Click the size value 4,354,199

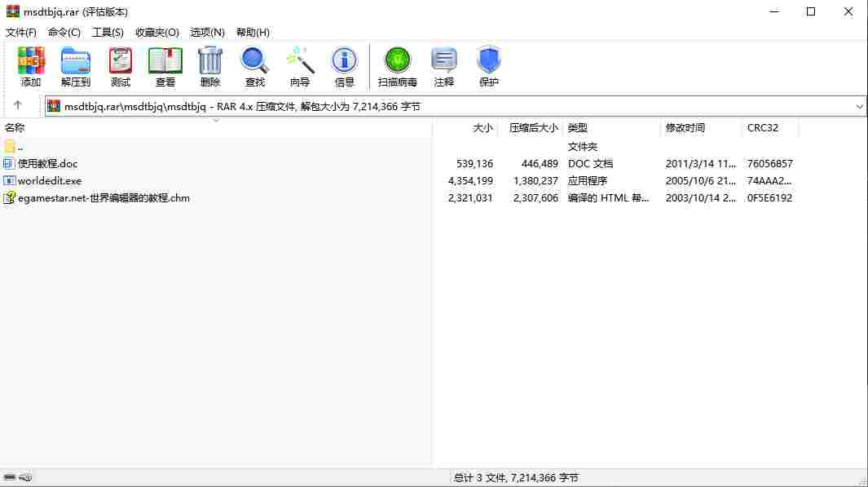[x=470, y=180]
